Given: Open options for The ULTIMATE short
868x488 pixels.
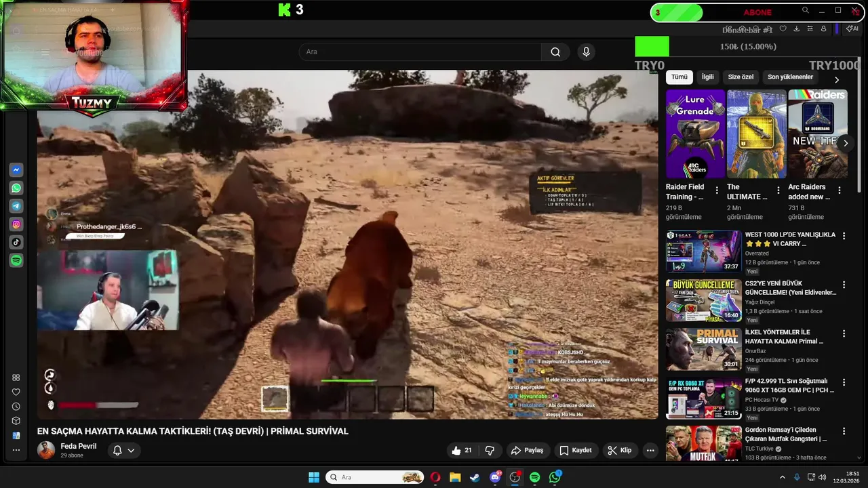Looking at the screenshot, I should pos(778,190).
